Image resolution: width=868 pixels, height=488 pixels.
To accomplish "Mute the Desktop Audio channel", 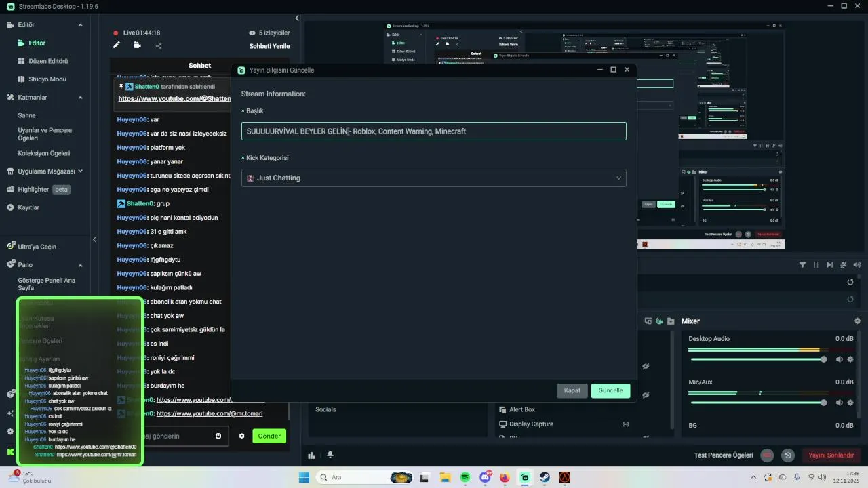I will (x=840, y=359).
